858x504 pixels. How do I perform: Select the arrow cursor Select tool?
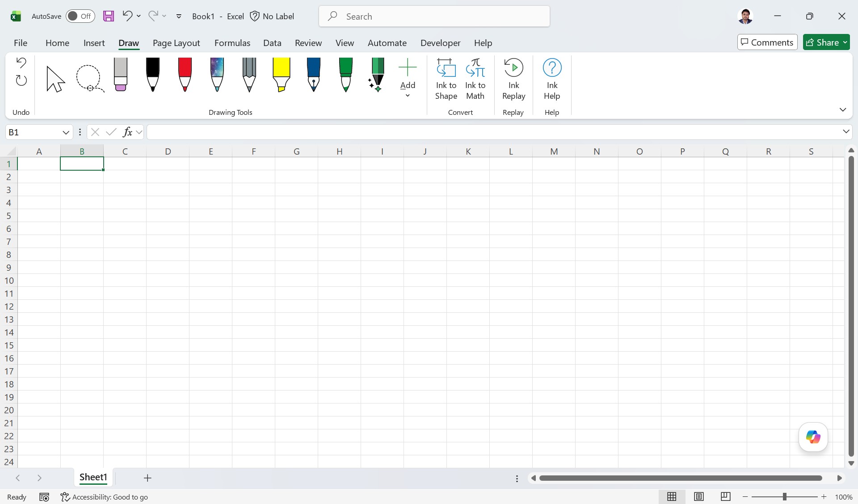56,79
